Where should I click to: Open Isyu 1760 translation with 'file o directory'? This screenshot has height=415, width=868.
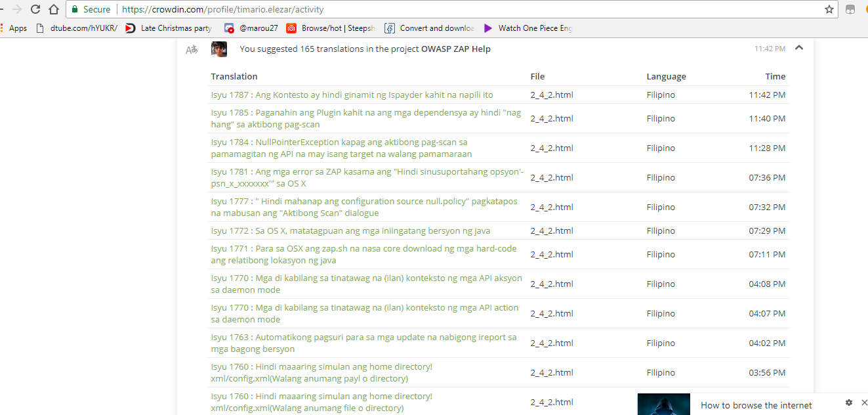point(321,402)
